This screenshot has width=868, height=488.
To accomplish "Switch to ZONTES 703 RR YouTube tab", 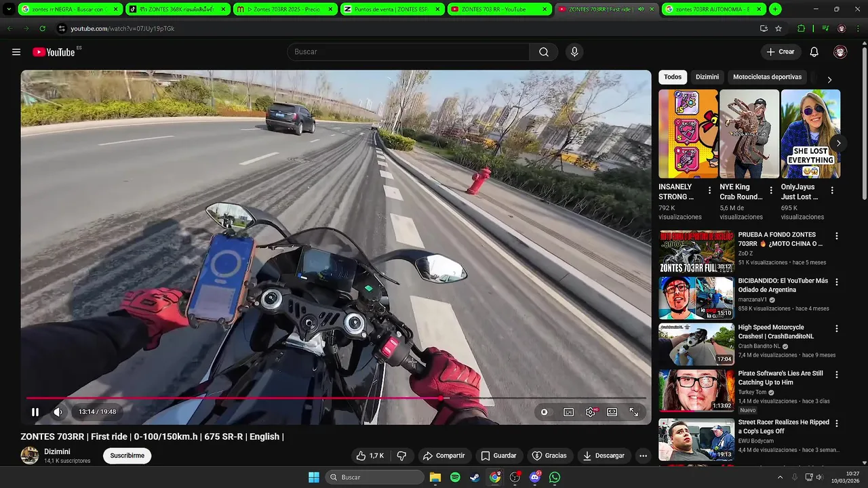I will [x=500, y=9].
